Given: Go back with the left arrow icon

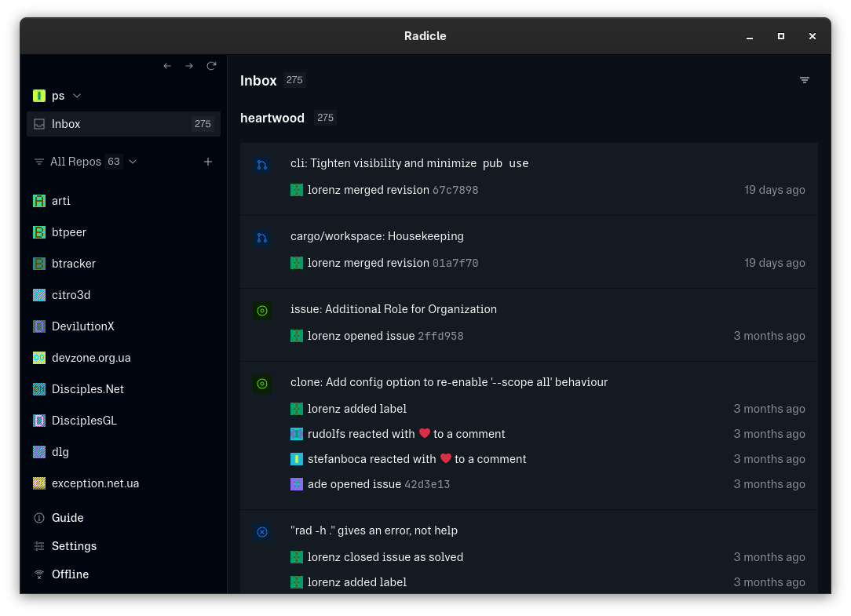Looking at the screenshot, I should pyautogui.click(x=167, y=66).
